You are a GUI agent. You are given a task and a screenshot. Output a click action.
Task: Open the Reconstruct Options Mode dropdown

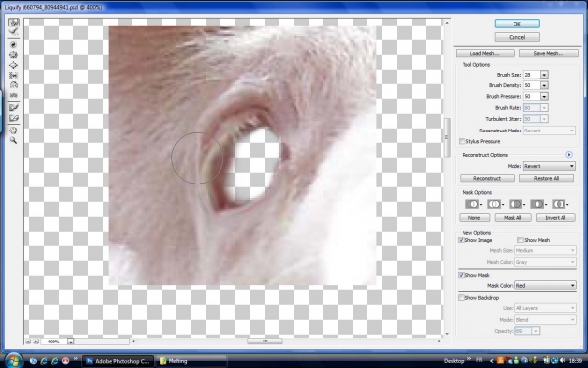(x=550, y=166)
